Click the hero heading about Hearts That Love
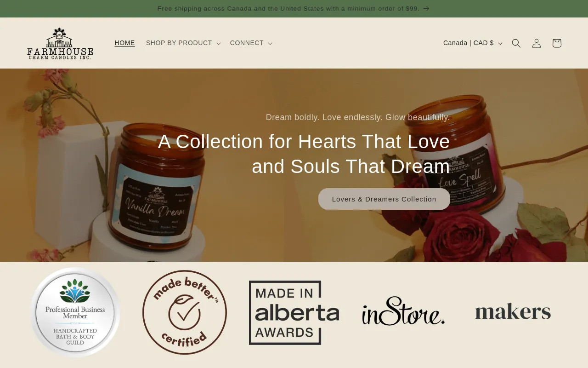Screen dimensions: 588x368 [304, 154]
